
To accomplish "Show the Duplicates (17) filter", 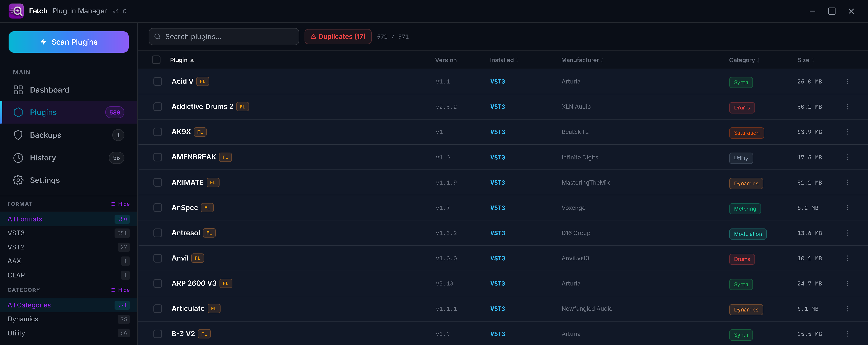I will point(338,37).
